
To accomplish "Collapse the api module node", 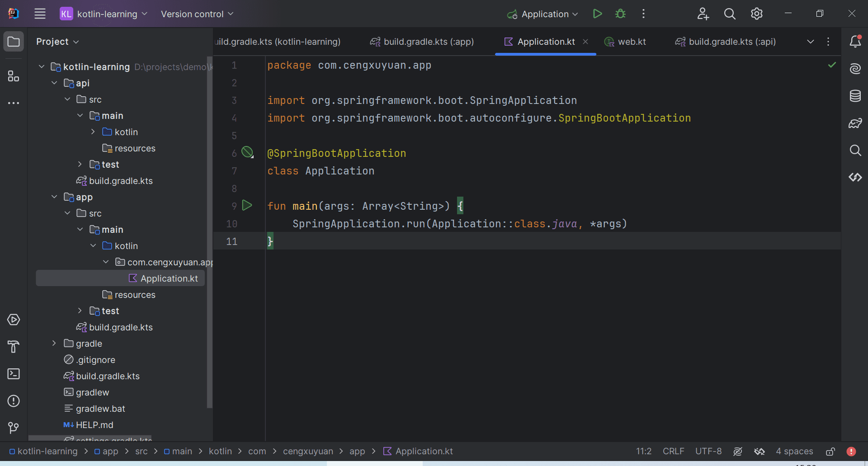I will [54, 83].
